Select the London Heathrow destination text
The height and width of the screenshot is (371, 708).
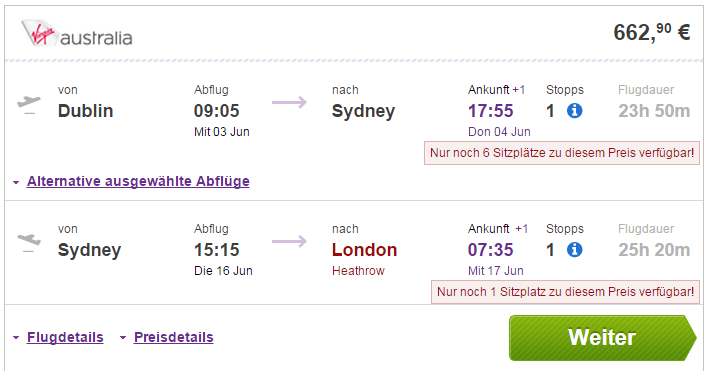point(364,259)
